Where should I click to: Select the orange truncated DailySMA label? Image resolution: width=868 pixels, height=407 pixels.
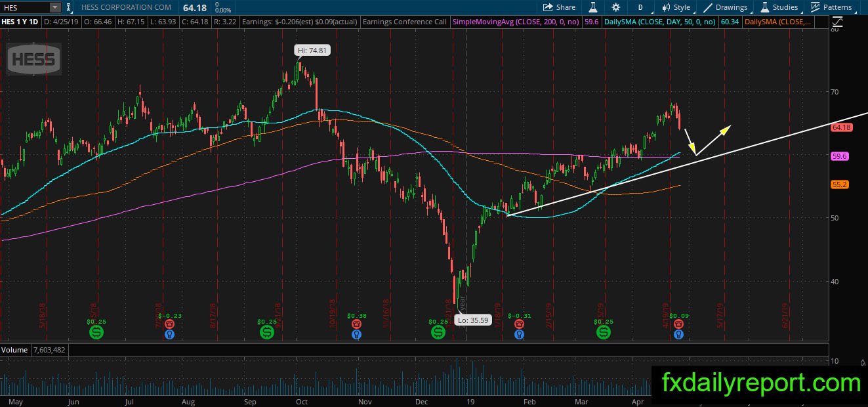pos(777,22)
